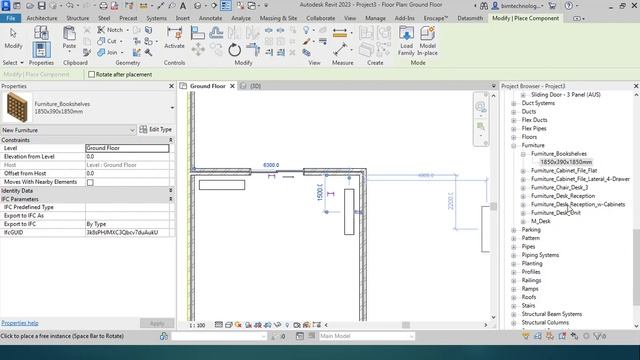Collapse the Furniture tree node
Viewport: 640px width, 360px height.
[514, 146]
